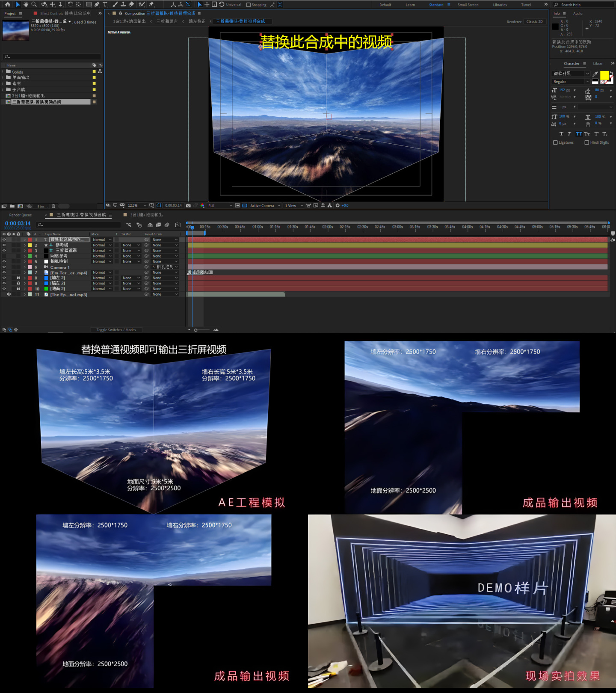Open 1 View layout dropdown
Viewport: 616px width, 693px height.
point(294,205)
